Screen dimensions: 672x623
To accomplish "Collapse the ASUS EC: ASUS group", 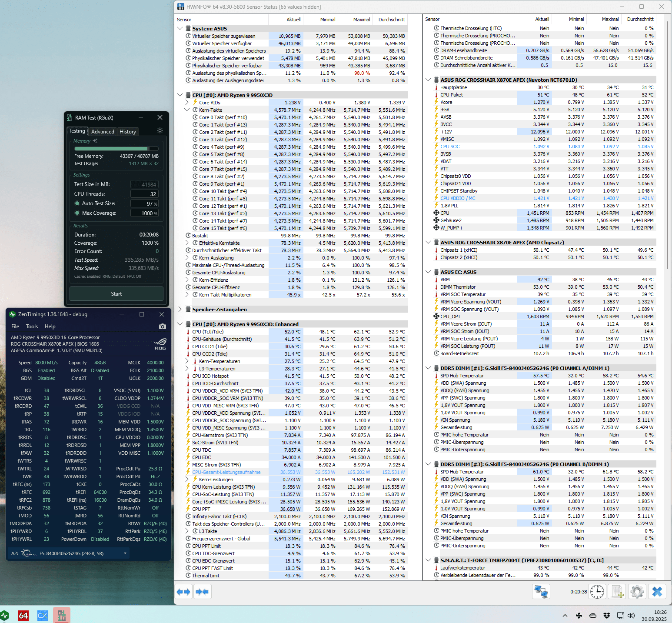I will tap(428, 272).
